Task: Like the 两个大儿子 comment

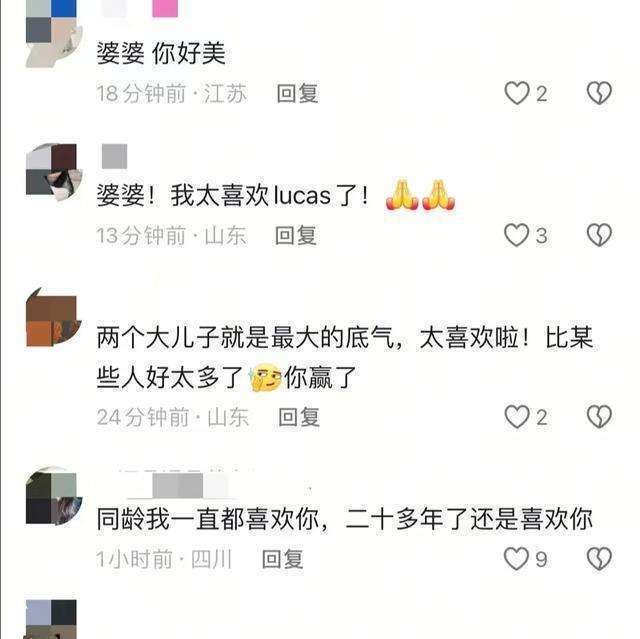Action: pyautogui.click(x=517, y=417)
